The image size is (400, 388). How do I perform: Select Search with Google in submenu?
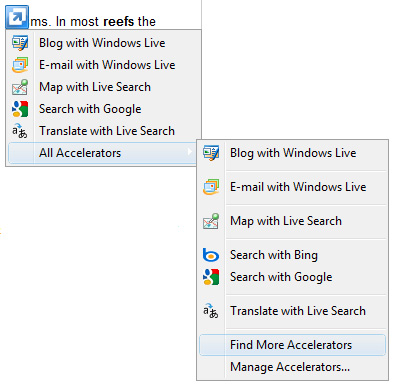[x=293, y=277]
